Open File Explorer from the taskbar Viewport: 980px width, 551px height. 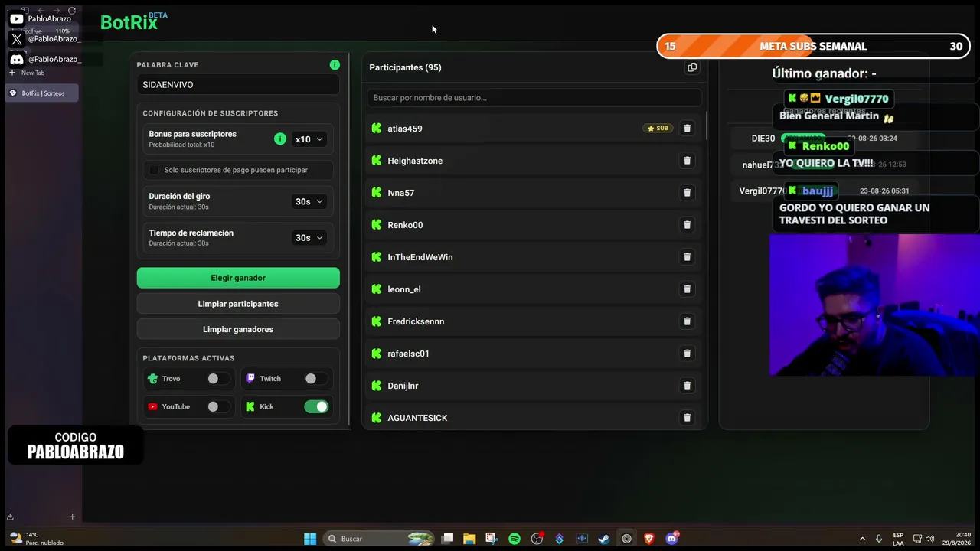coord(469,539)
